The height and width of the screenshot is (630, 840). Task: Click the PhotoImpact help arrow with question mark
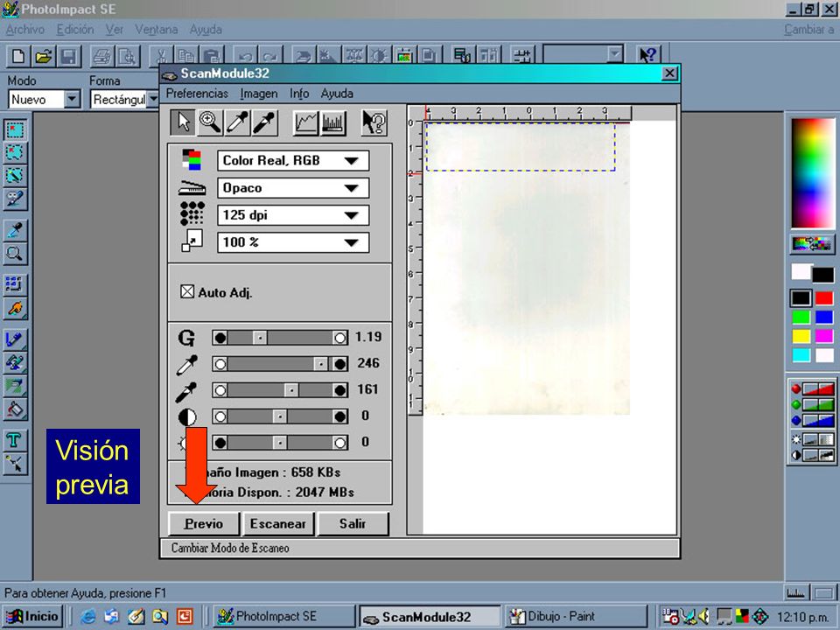point(647,55)
